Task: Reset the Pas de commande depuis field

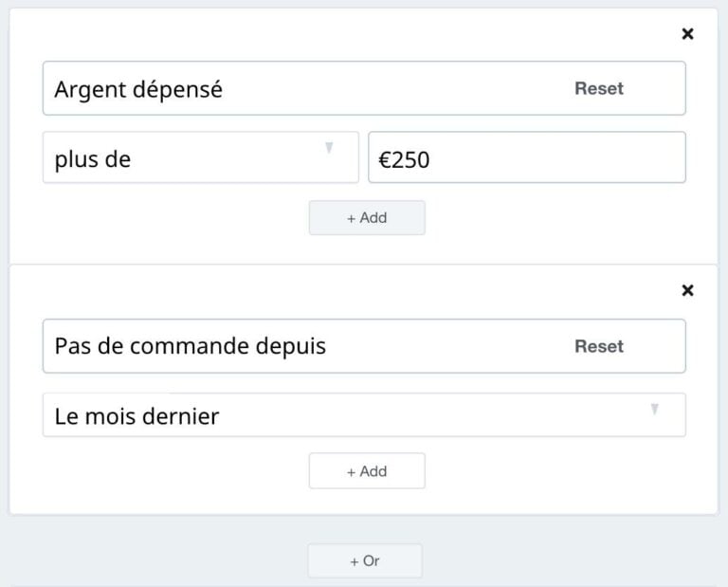Action: 599,346
